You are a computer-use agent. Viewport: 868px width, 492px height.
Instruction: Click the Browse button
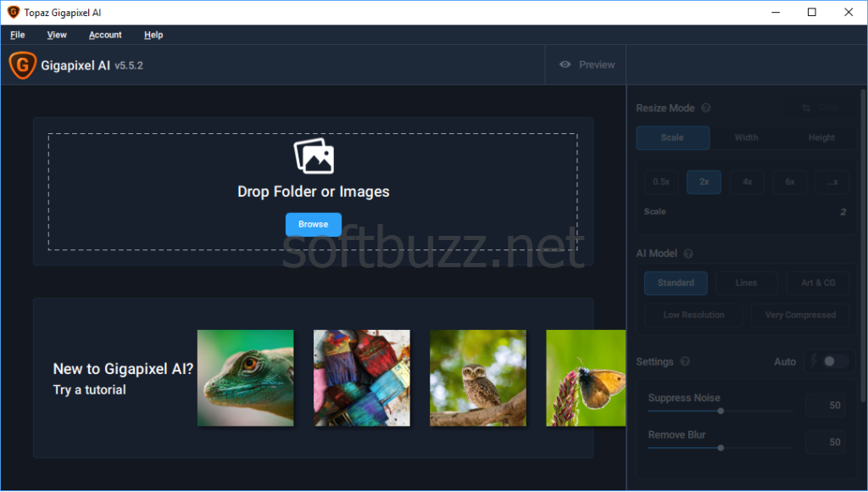pos(314,225)
